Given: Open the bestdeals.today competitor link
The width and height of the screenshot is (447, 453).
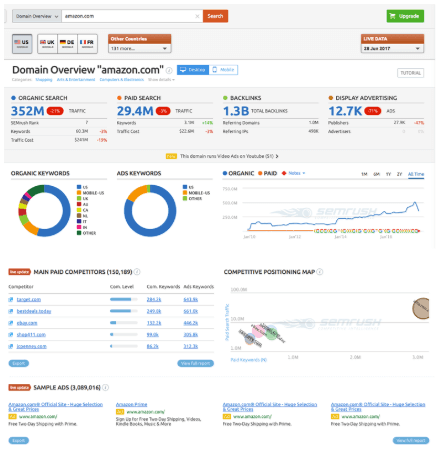Looking at the screenshot, I should (x=34, y=311).
